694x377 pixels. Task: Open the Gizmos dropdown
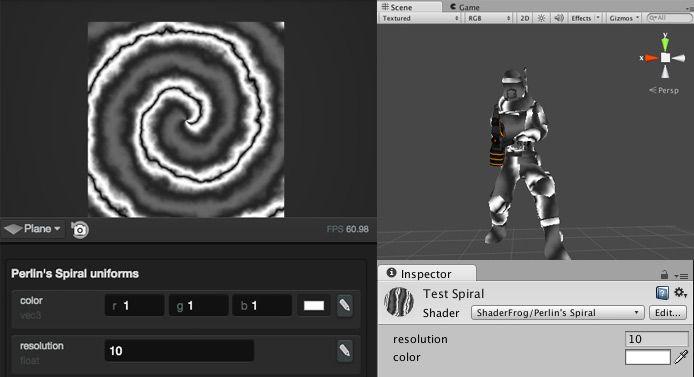click(624, 18)
